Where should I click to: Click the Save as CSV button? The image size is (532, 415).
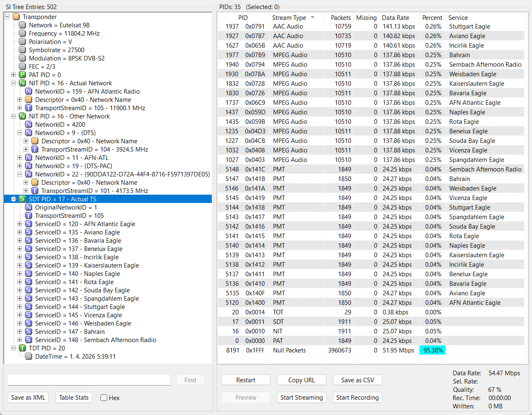pos(357,380)
